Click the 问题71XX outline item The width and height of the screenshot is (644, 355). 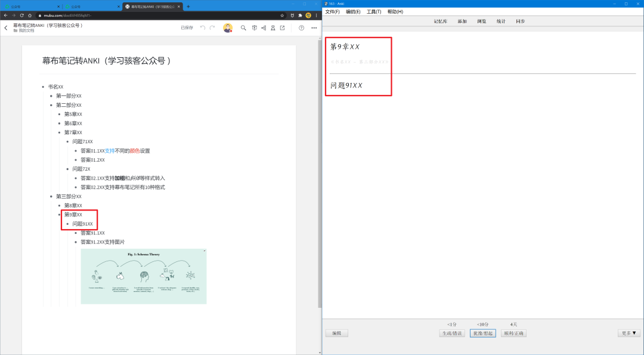point(82,142)
